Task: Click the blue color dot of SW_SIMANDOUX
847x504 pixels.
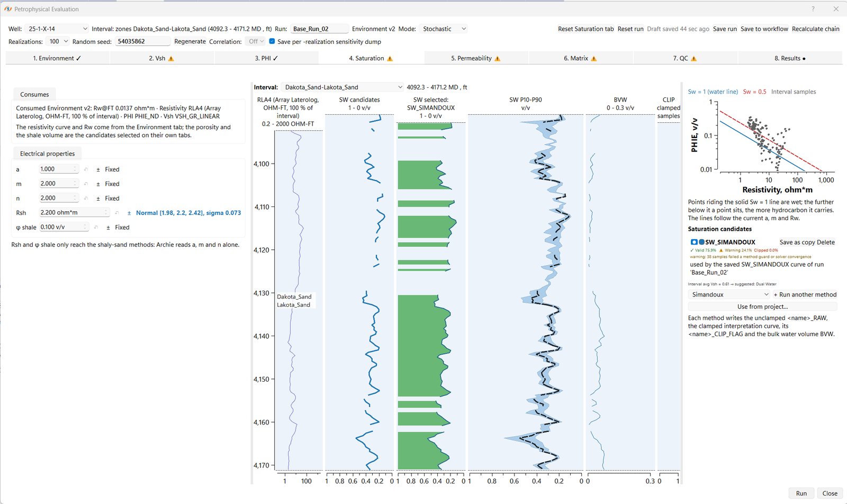Action: (x=701, y=242)
